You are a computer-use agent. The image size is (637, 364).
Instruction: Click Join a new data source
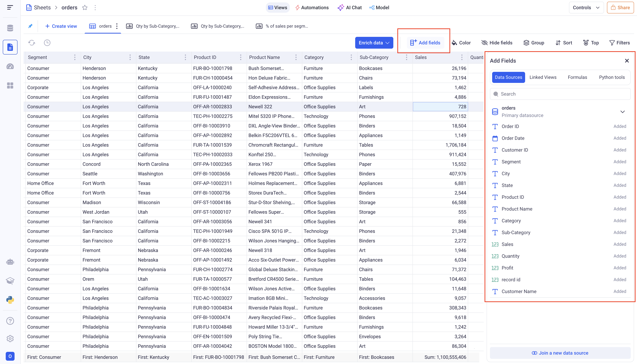(x=560, y=353)
